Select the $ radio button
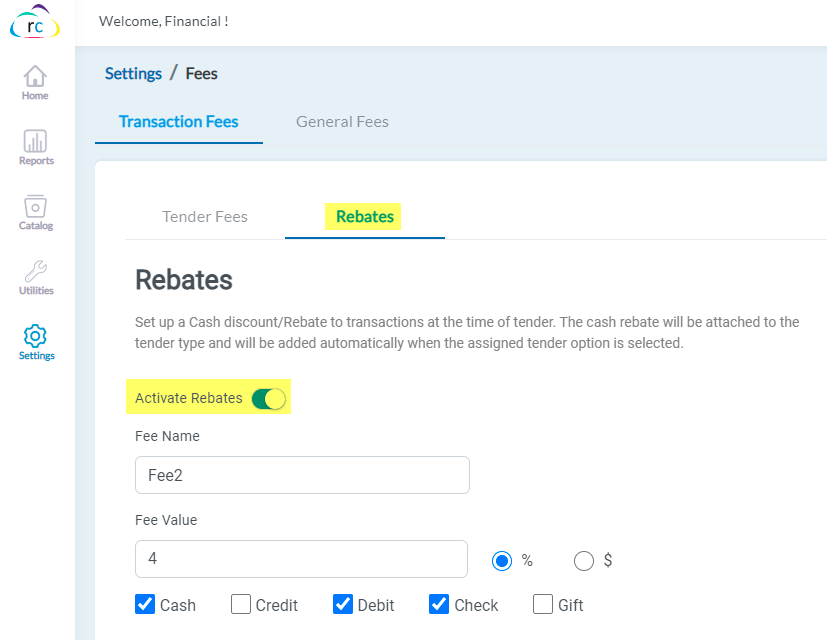 tap(584, 561)
